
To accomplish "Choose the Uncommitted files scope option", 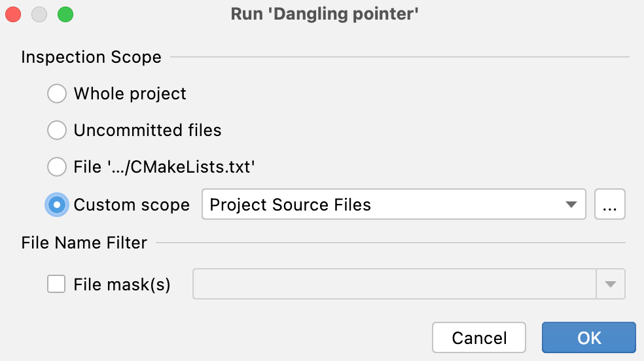I will [x=57, y=130].
